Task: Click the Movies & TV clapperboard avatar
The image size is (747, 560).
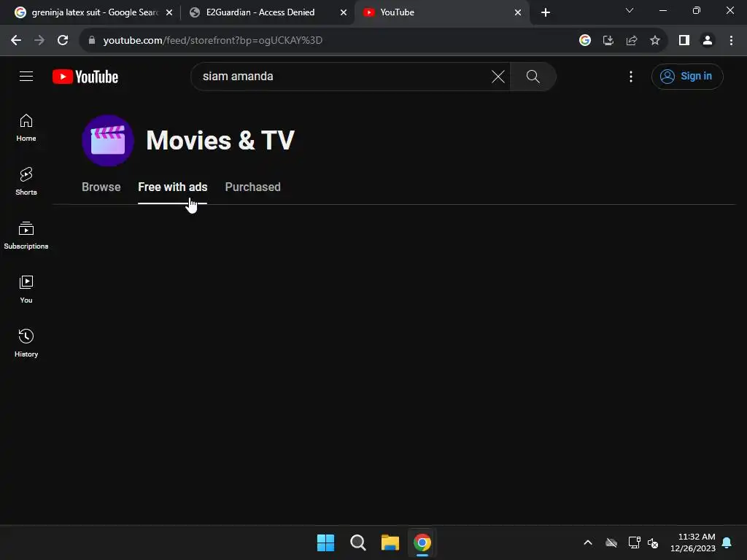Action: tap(108, 141)
